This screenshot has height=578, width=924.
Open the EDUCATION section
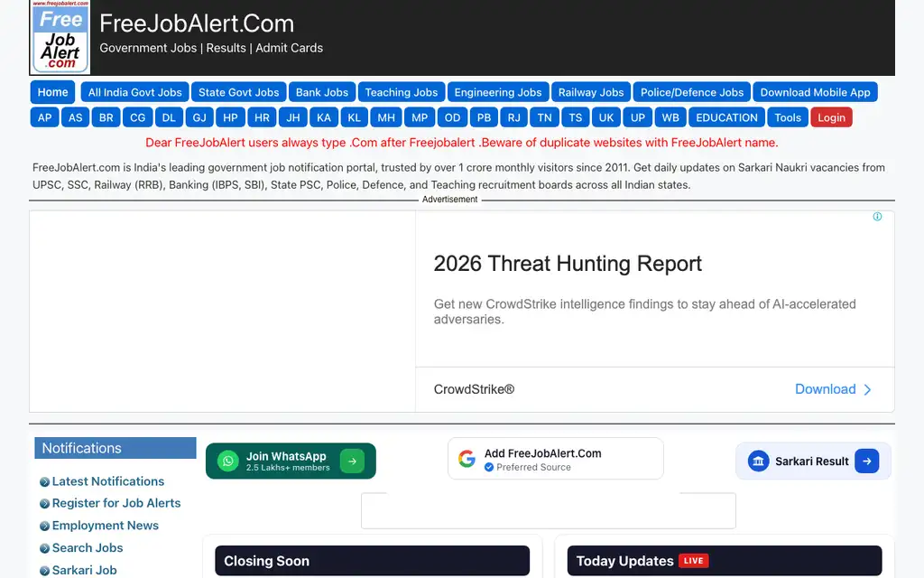726,117
